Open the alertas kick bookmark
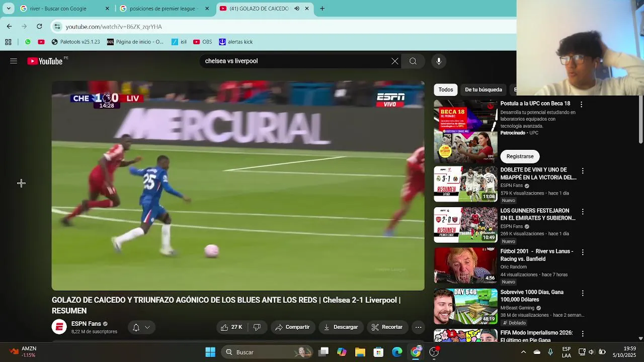 pos(235,42)
